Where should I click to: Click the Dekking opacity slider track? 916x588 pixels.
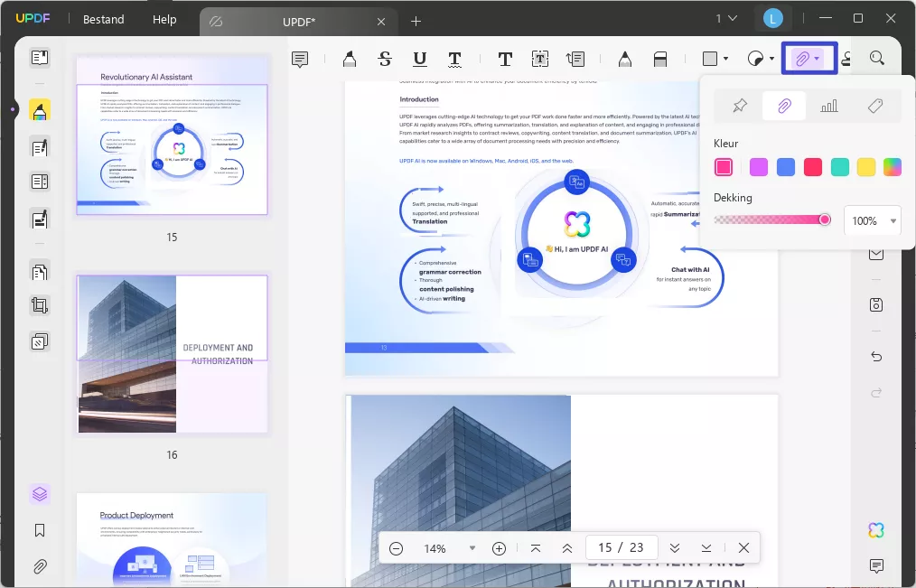point(771,219)
